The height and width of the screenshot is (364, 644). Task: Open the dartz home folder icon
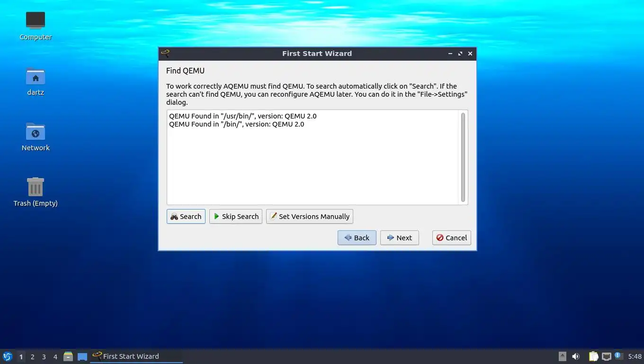point(36,82)
